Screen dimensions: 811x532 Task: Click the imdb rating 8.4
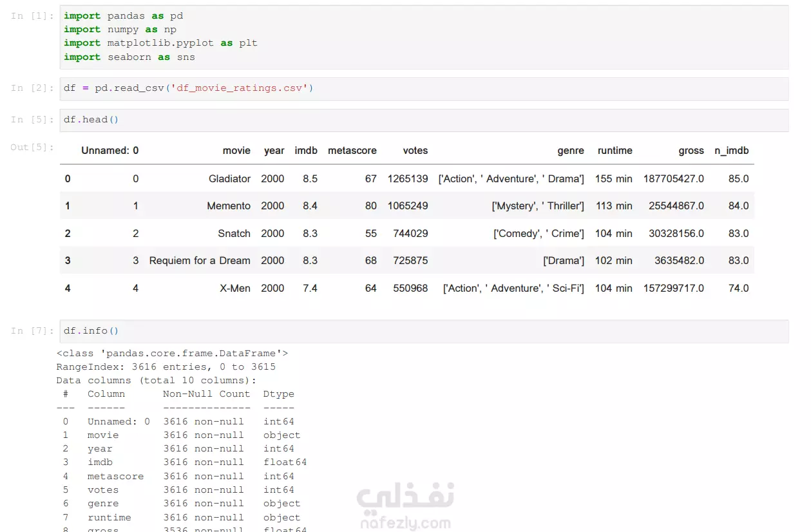(310, 206)
